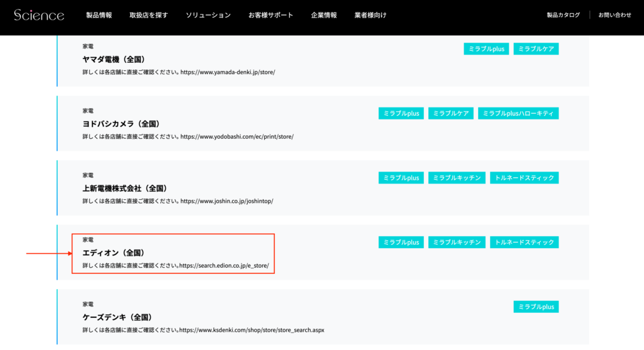Click ミラブルキッチン tag in エディオン row
Screen dimensions: 644x350
[457, 242]
